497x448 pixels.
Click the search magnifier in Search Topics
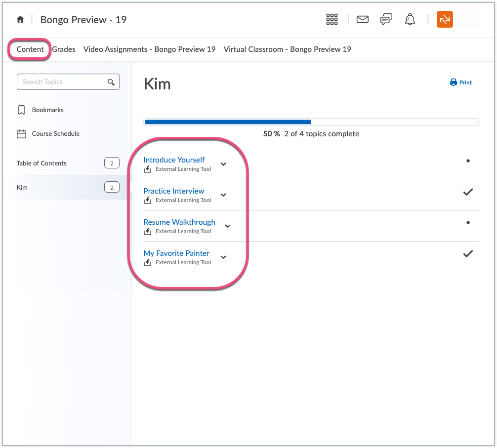111,82
